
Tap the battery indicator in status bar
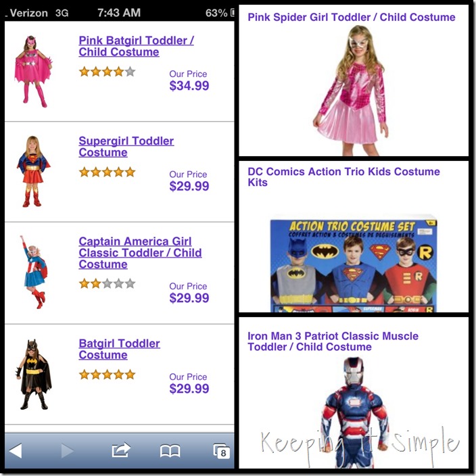233,12
